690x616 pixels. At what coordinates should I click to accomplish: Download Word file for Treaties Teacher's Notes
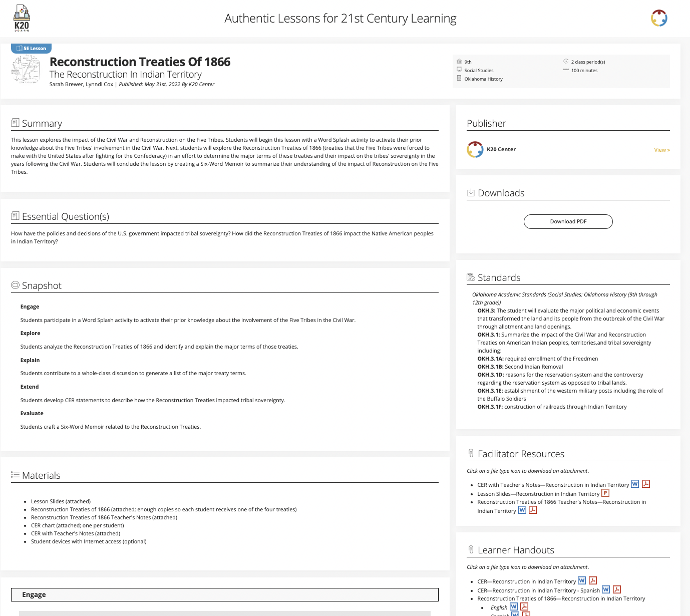coord(522,510)
